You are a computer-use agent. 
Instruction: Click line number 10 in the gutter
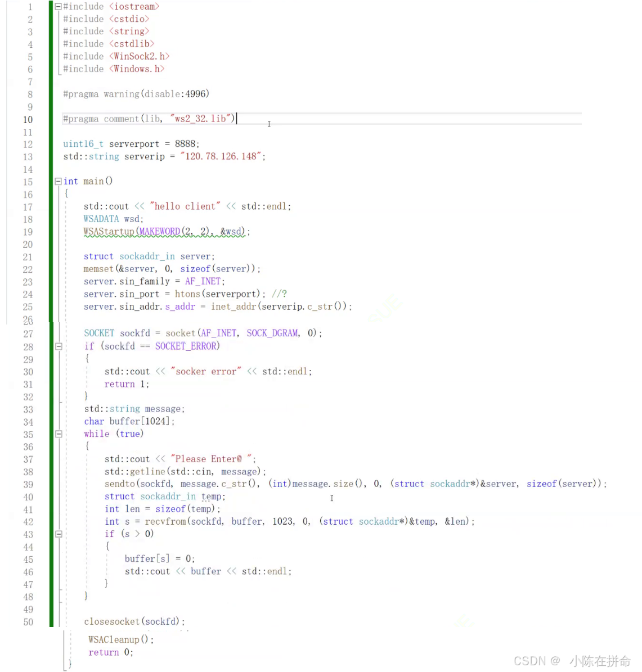pyautogui.click(x=28, y=120)
